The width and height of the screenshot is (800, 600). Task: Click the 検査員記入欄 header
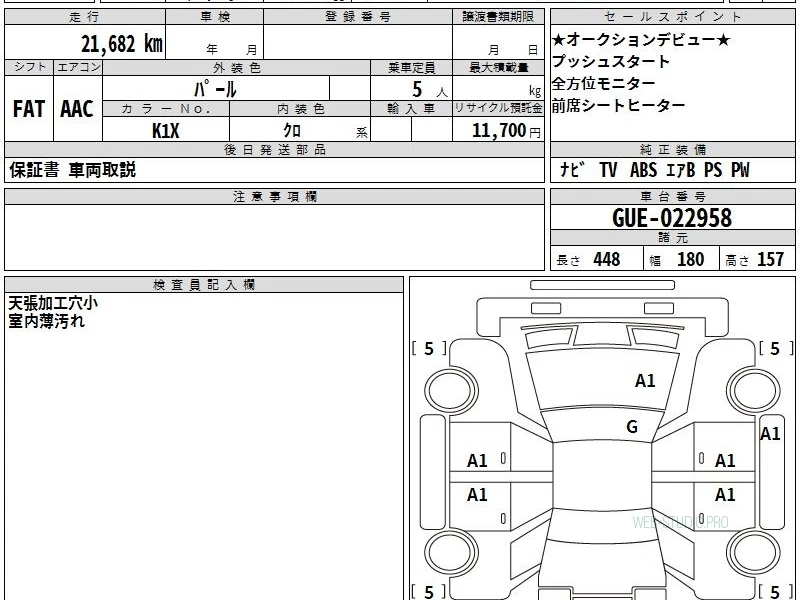(204, 285)
